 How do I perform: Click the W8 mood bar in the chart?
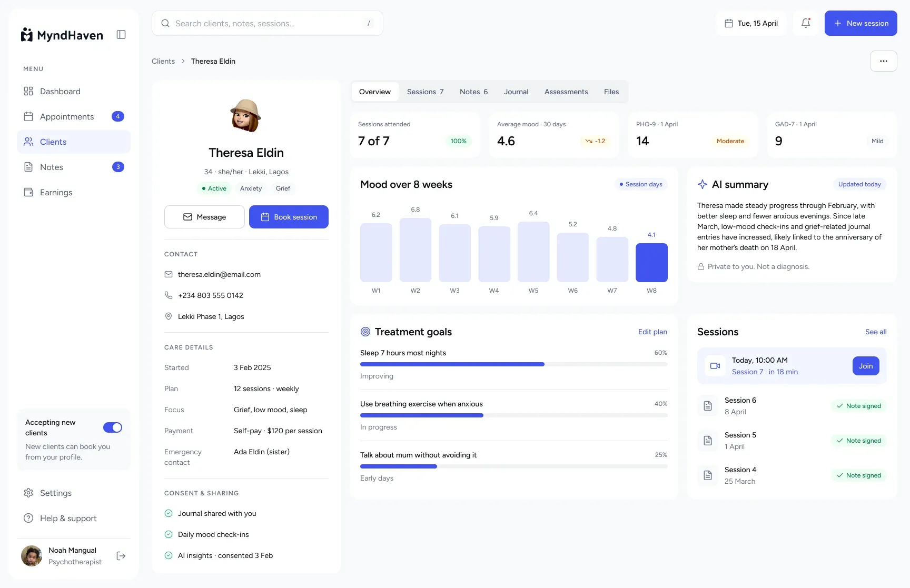[651, 263]
